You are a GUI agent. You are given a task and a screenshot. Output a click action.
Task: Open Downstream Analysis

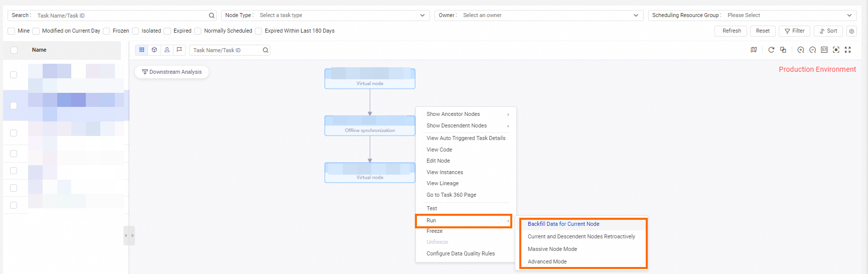tap(172, 72)
